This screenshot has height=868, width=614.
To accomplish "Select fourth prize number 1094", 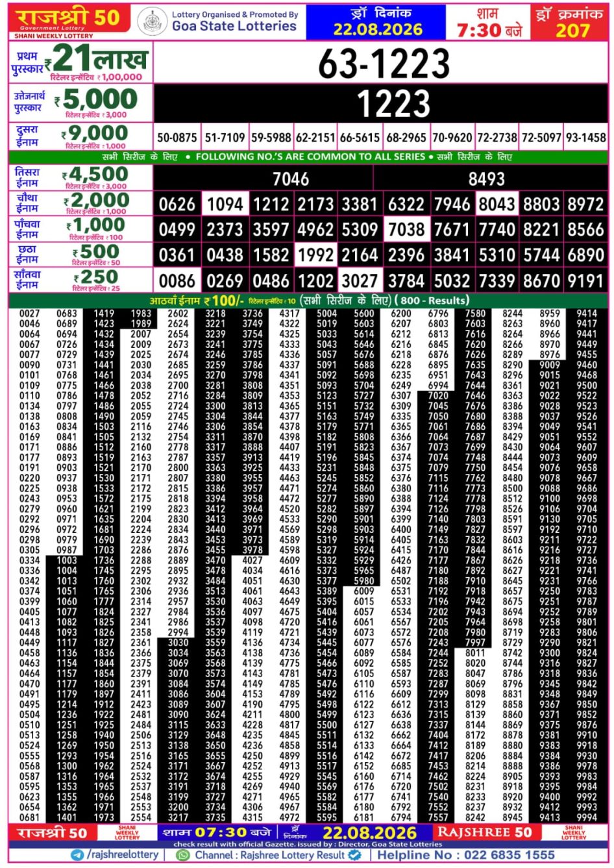I will pyautogui.click(x=225, y=204).
